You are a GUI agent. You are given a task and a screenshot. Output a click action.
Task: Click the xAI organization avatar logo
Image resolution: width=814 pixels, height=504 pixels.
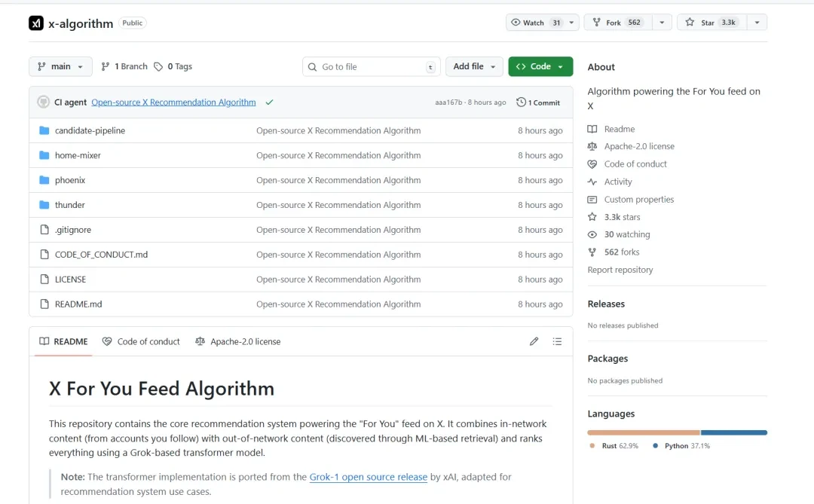36,23
